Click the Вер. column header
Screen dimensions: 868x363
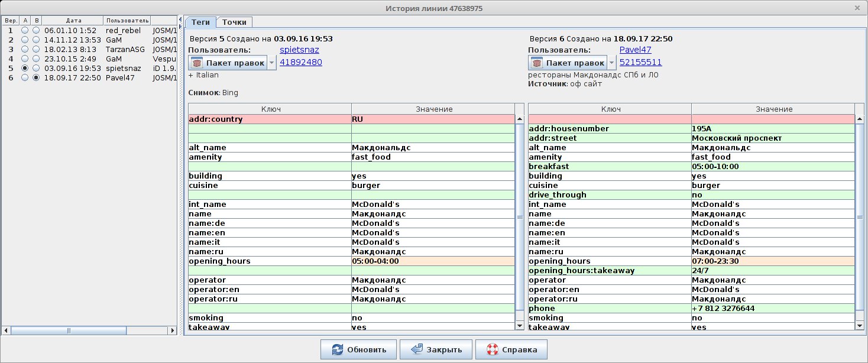(11, 21)
